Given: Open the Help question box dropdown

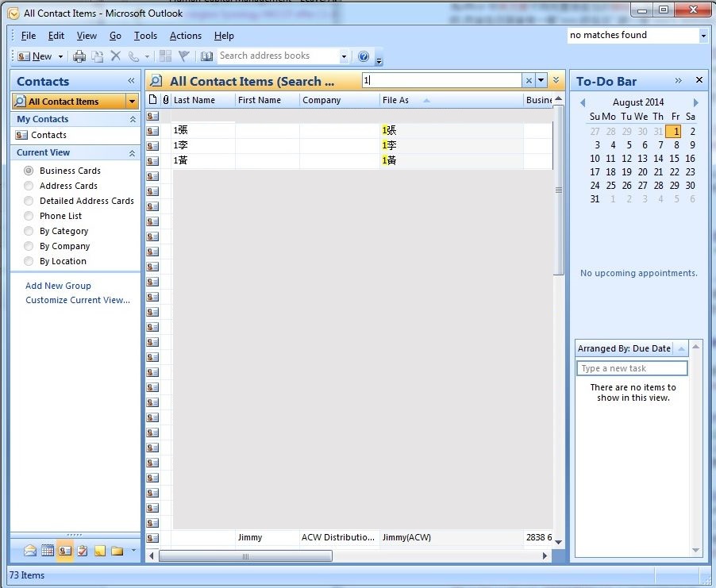Looking at the screenshot, I should point(703,35).
